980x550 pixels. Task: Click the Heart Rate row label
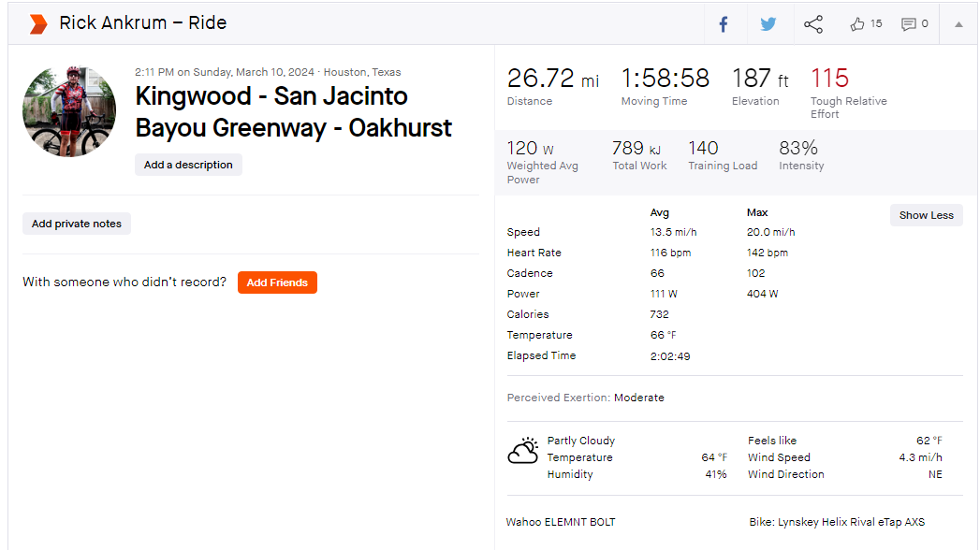tap(534, 253)
